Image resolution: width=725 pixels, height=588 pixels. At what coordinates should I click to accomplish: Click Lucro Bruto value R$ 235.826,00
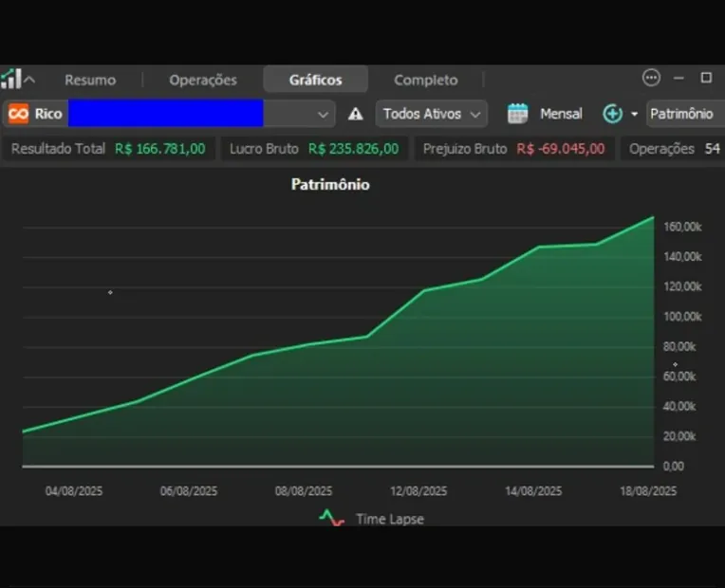353,149
